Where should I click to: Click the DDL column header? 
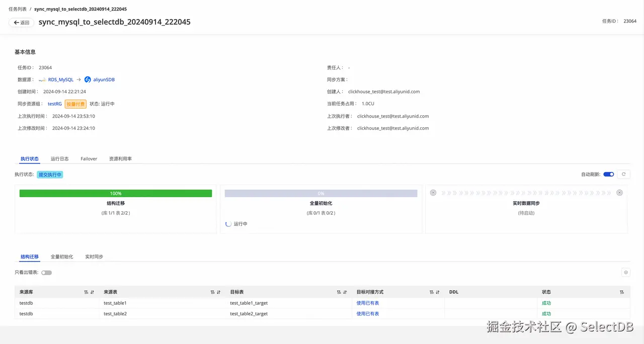454,292
